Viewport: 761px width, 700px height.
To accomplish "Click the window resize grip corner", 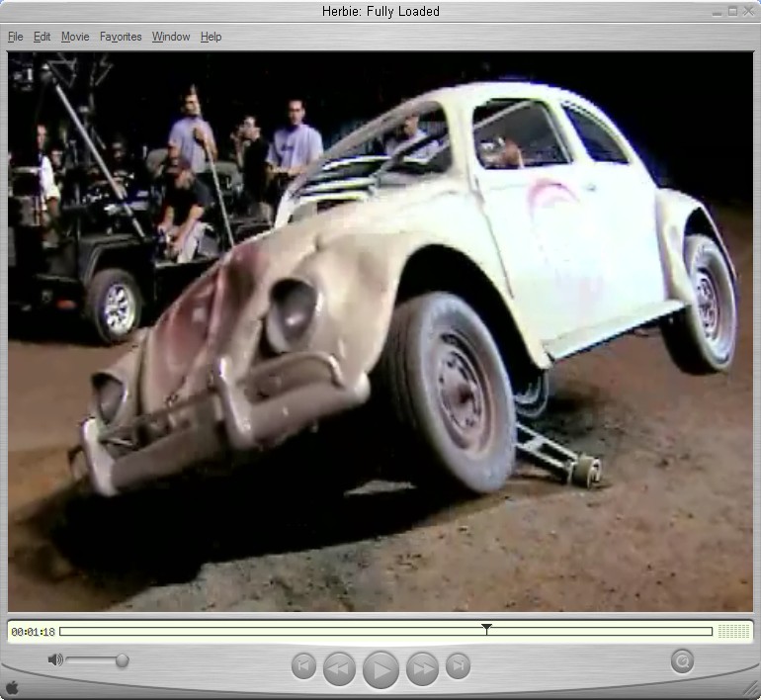I will pos(750,689).
